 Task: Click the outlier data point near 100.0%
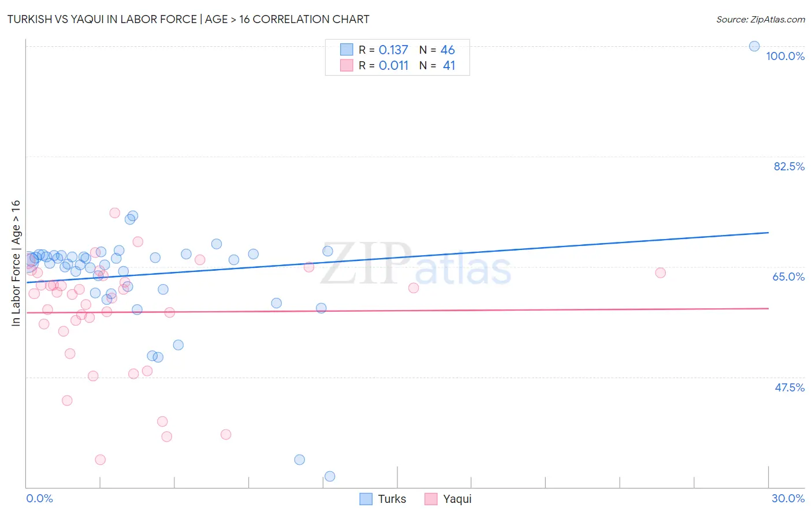point(754,46)
